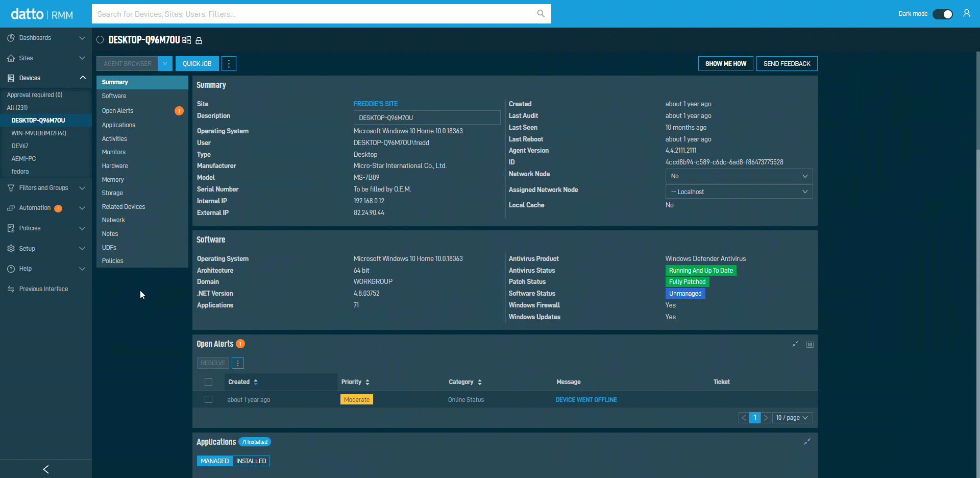Viewport: 980px width, 478px height.
Task: Click the page scrollbar on right edge
Action: coord(977,100)
